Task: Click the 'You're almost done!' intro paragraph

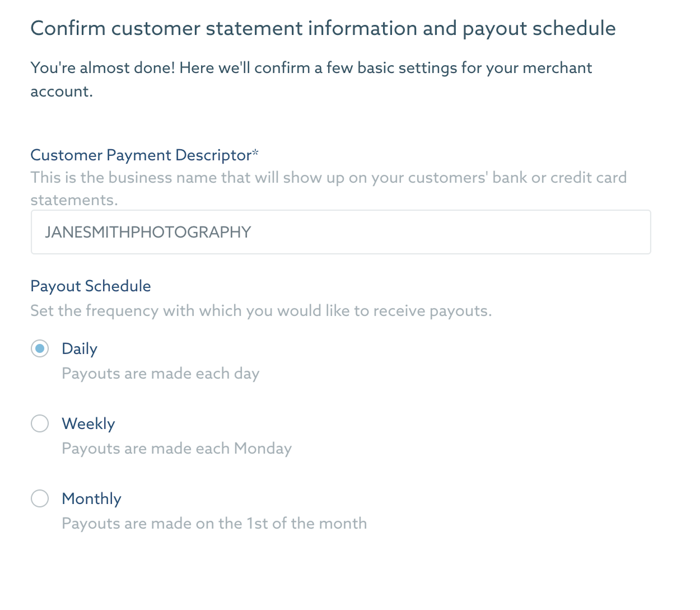Action: coord(311,79)
